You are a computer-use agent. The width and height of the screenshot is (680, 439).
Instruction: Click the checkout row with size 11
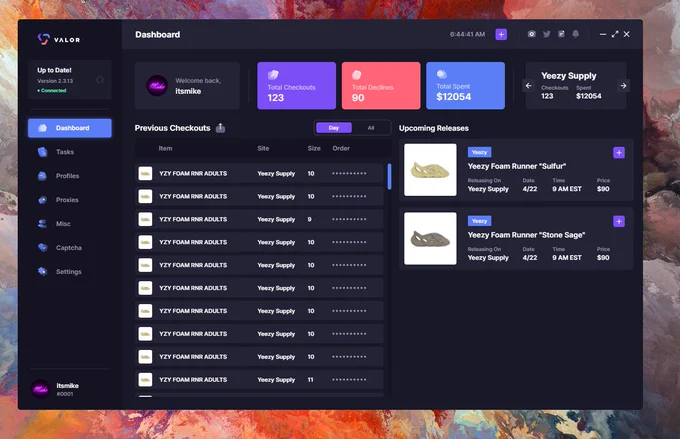pos(259,380)
